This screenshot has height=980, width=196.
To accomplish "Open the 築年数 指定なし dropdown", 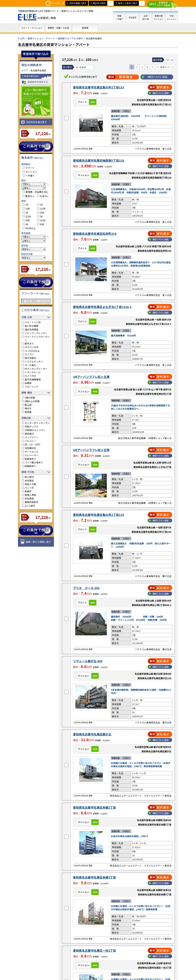I will click(33, 249).
